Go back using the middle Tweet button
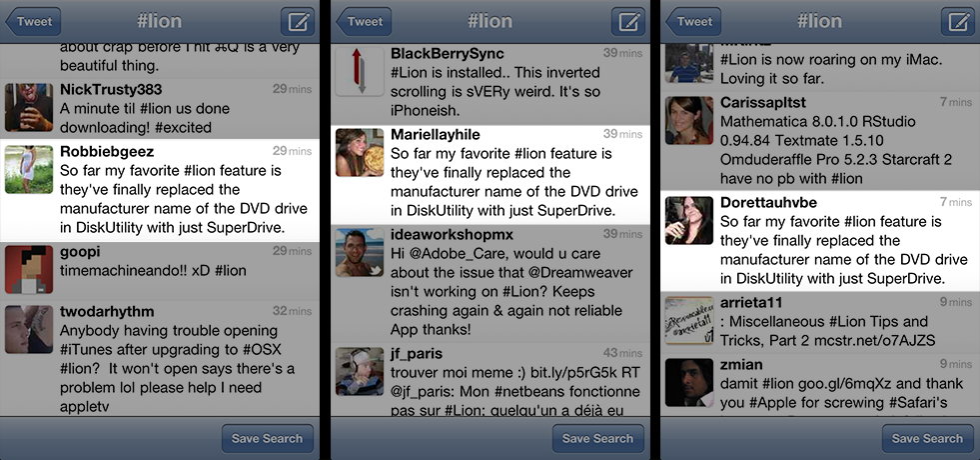Viewport: 980px width, 460px height. (363, 22)
